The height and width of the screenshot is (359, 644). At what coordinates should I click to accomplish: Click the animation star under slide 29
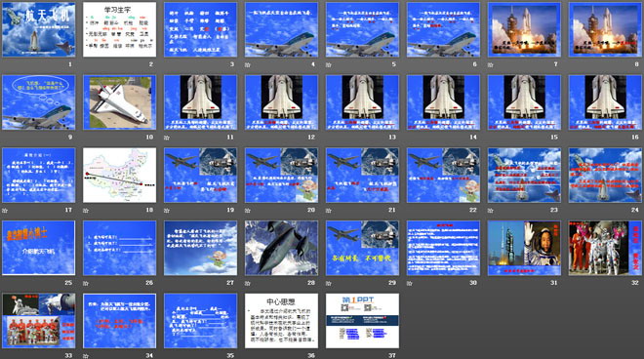tap(329, 284)
